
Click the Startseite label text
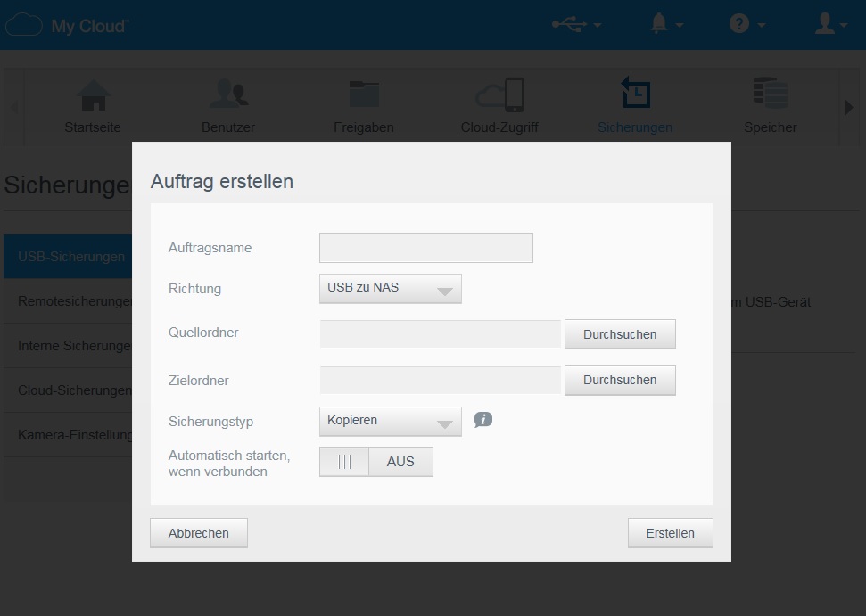[93, 127]
